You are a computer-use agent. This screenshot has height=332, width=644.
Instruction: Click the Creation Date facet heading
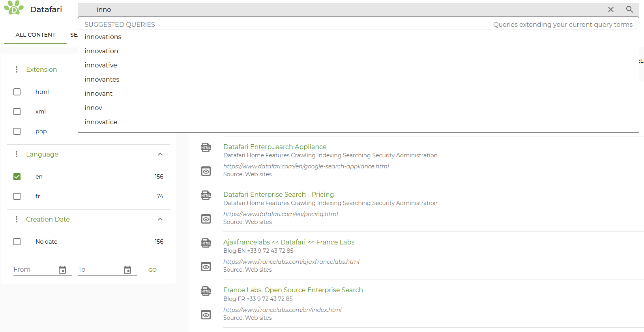[48, 219]
